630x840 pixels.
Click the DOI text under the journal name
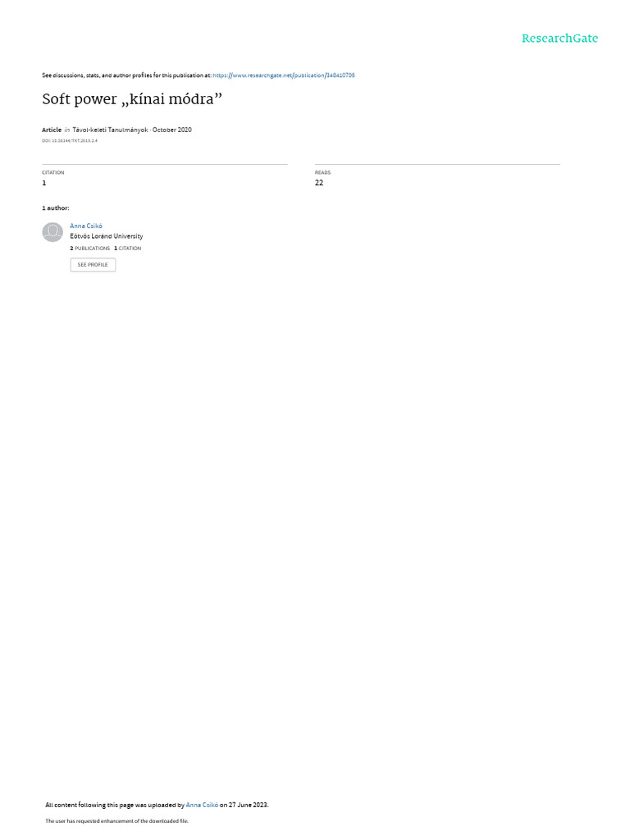pyautogui.click(x=70, y=141)
